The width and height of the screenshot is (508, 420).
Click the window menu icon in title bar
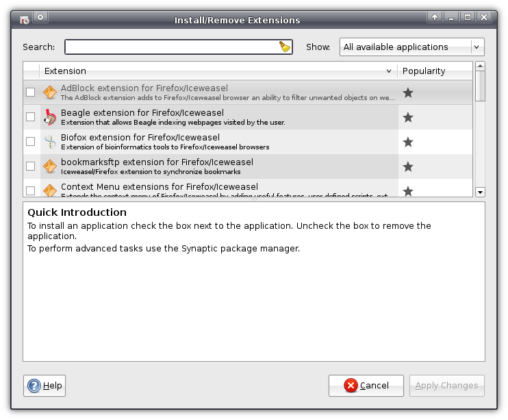[24, 18]
